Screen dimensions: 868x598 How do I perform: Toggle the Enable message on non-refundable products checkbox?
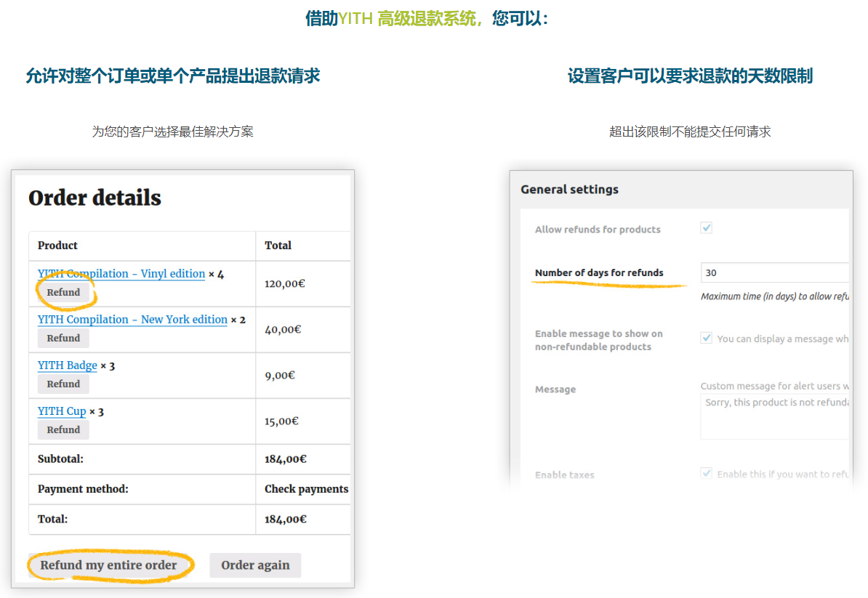tap(707, 337)
